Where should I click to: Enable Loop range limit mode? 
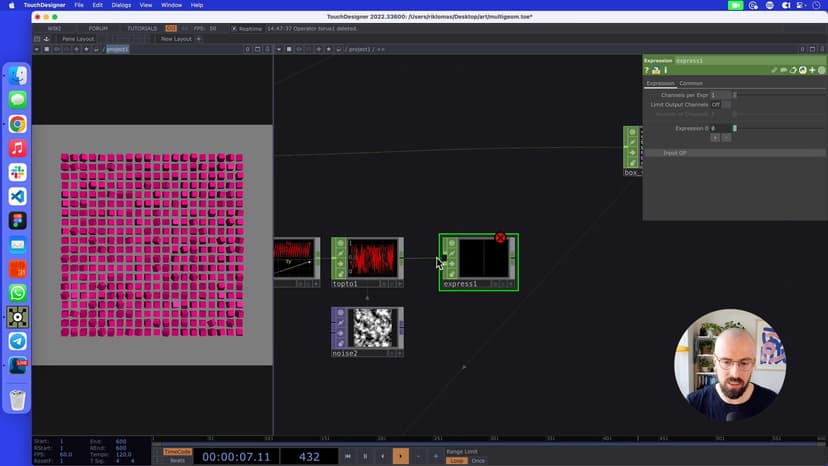coord(456,461)
